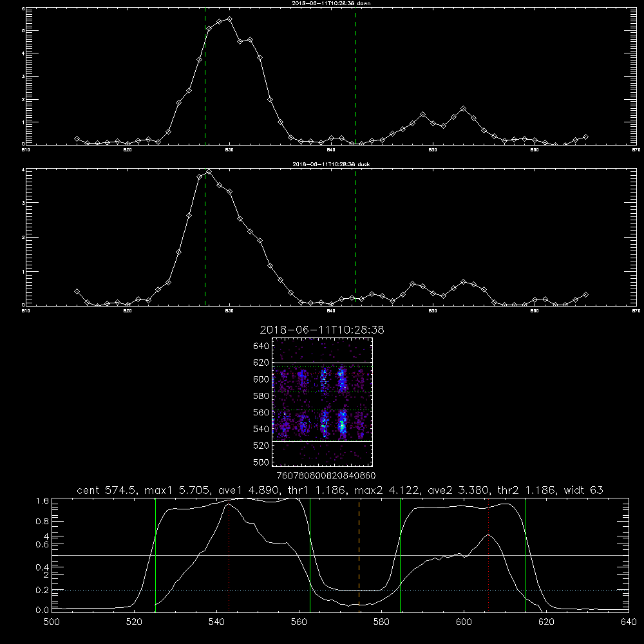Click the bottom plot's last x-axis label 640

pyautogui.click(x=629, y=622)
